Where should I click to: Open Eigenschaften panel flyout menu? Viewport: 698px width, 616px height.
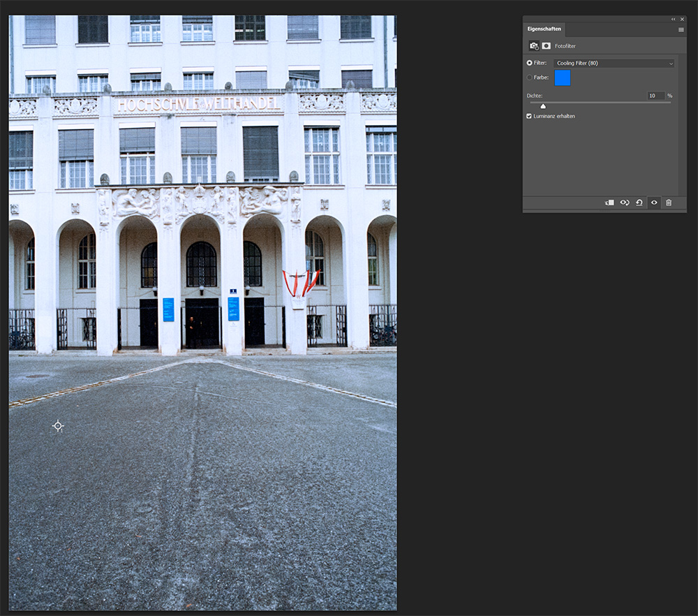pyautogui.click(x=681, y=30)
